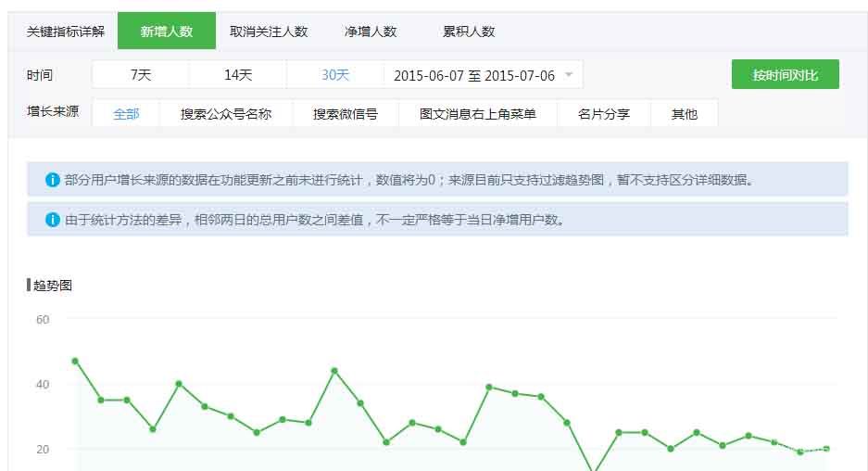Viewport: 868px width, 471px height.
Task: Click the 趋势图 heading
Action: point(53,286)
